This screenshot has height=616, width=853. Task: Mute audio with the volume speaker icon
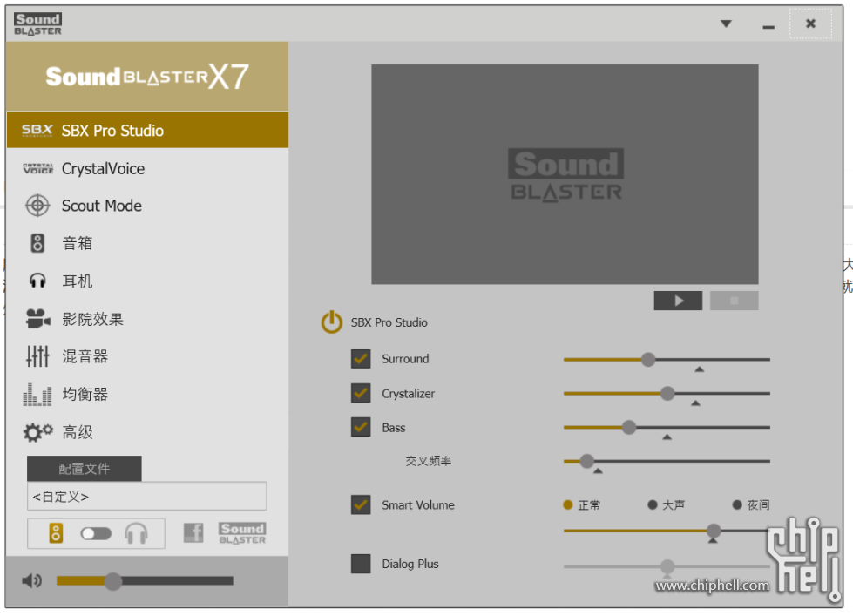[31, 581]
